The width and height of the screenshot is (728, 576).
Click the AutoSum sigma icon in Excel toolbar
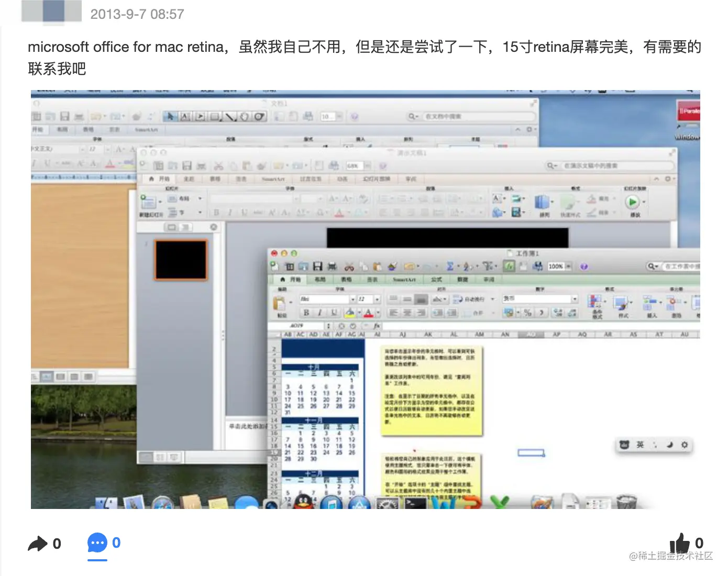[450, 266]
